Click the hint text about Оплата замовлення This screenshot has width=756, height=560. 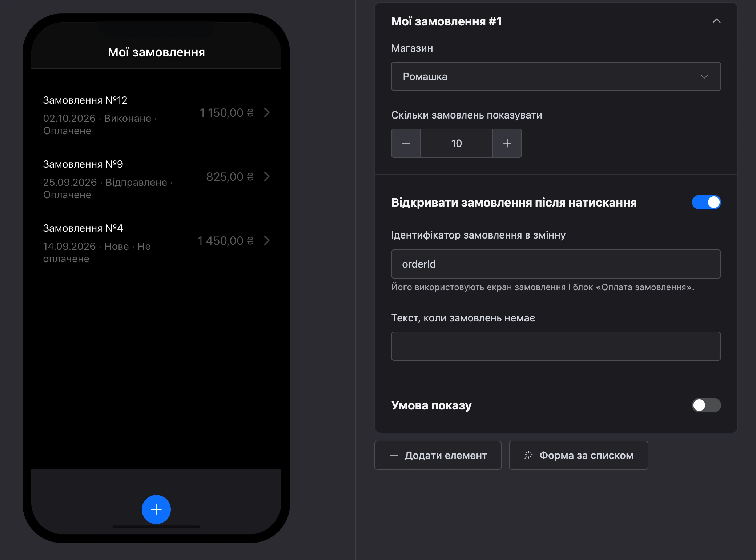(543, 287)
